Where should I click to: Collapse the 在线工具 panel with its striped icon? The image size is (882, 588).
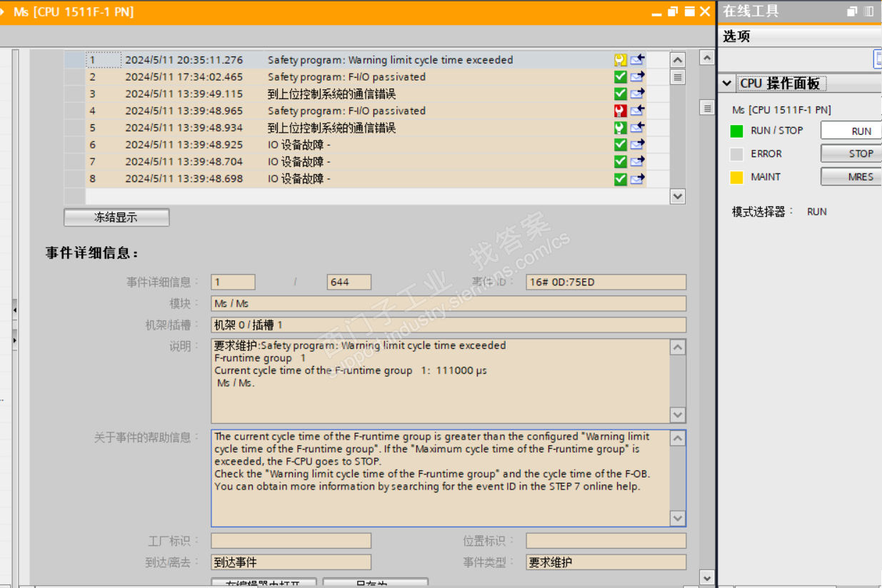869,11
